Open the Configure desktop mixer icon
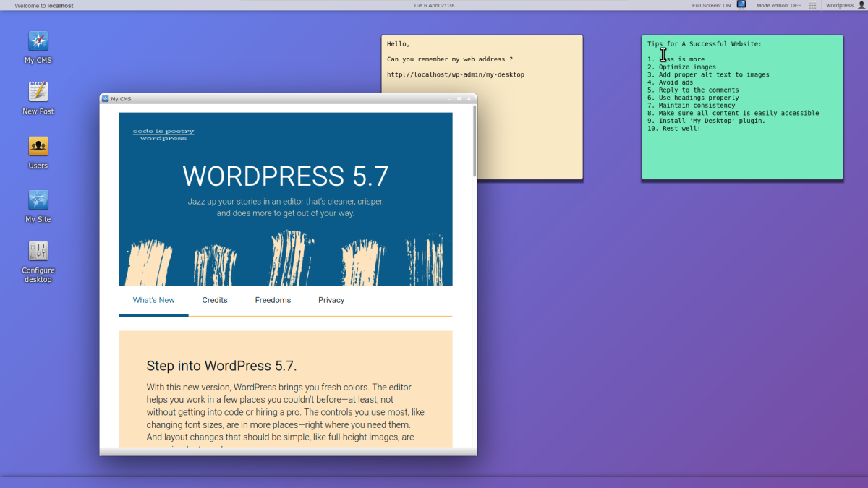 click(x=38, y=252)
